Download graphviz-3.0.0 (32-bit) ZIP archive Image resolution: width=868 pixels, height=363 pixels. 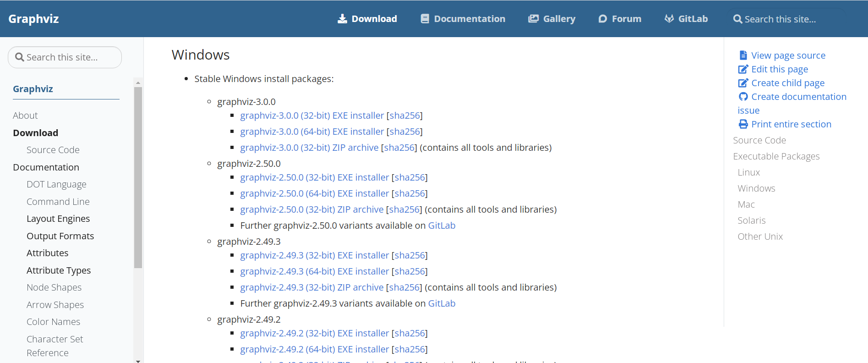coord(310,148)
